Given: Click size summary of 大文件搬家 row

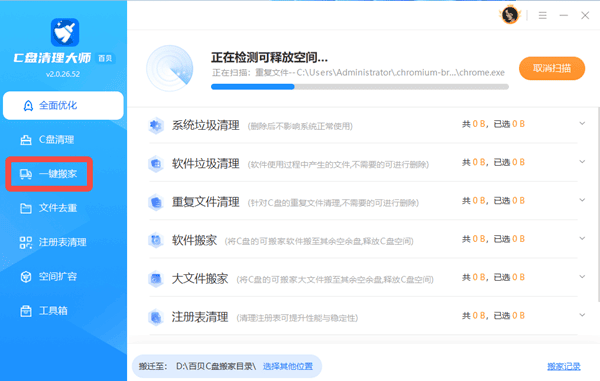Looking at the screenshot, I should coord(494,277).
